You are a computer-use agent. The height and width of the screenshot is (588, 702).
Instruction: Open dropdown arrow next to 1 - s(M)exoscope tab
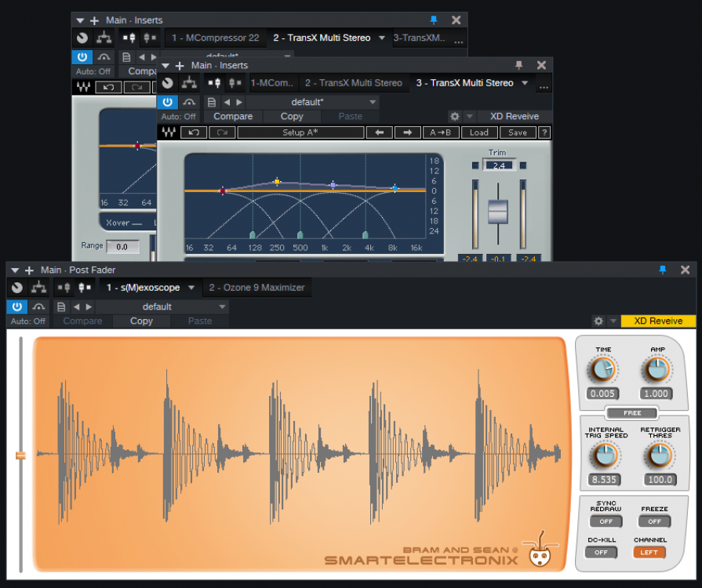tap(191, 288)
